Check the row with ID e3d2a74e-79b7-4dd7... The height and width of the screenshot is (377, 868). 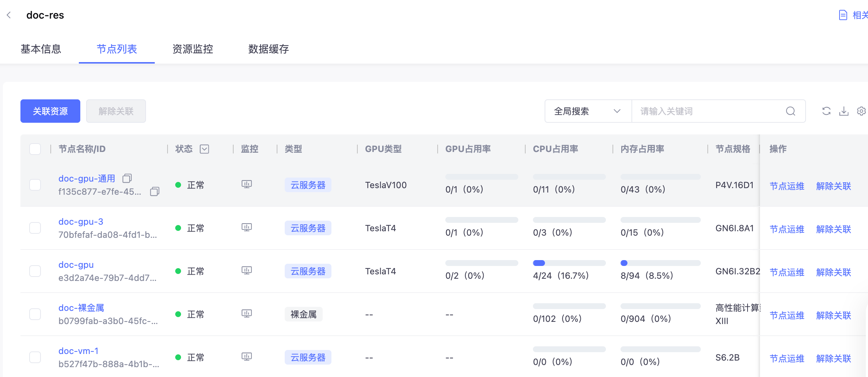(x=35, y=271)
